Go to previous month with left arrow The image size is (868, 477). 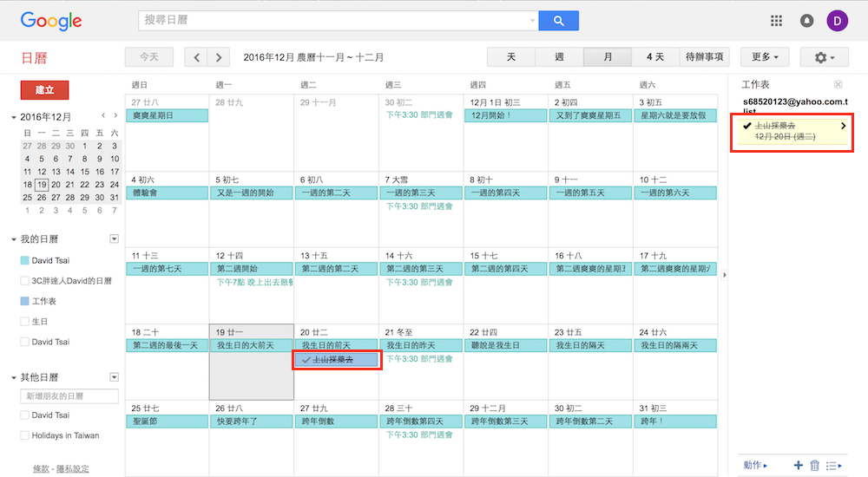197,57
